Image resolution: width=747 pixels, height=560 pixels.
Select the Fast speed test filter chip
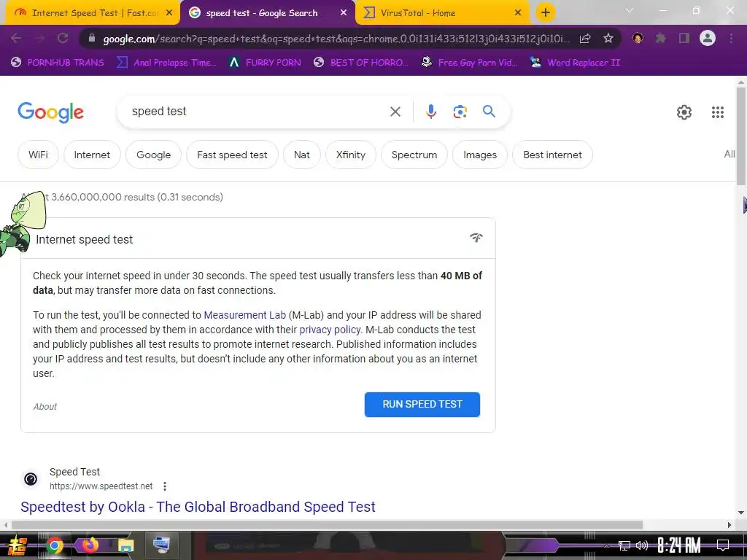click(x=232, y=155)
